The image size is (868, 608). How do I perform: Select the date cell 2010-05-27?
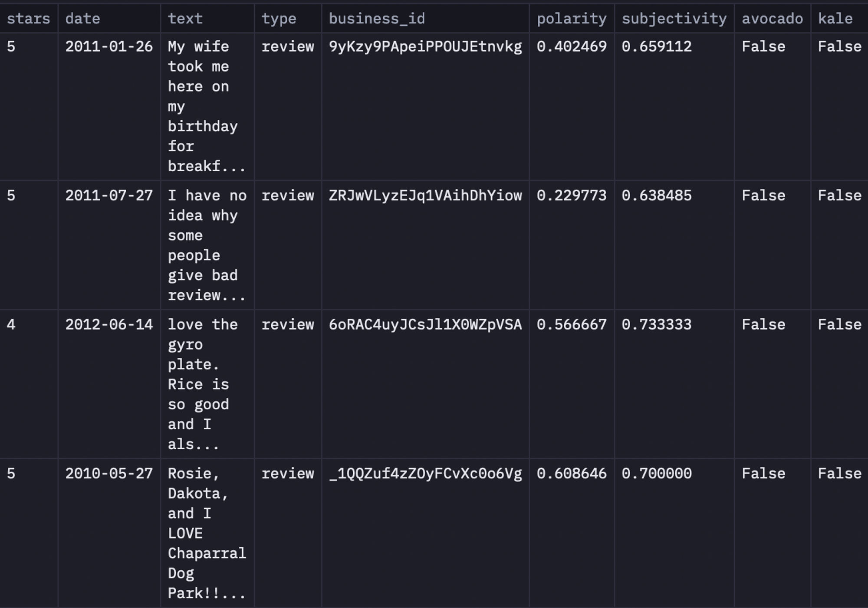point(109,473)
